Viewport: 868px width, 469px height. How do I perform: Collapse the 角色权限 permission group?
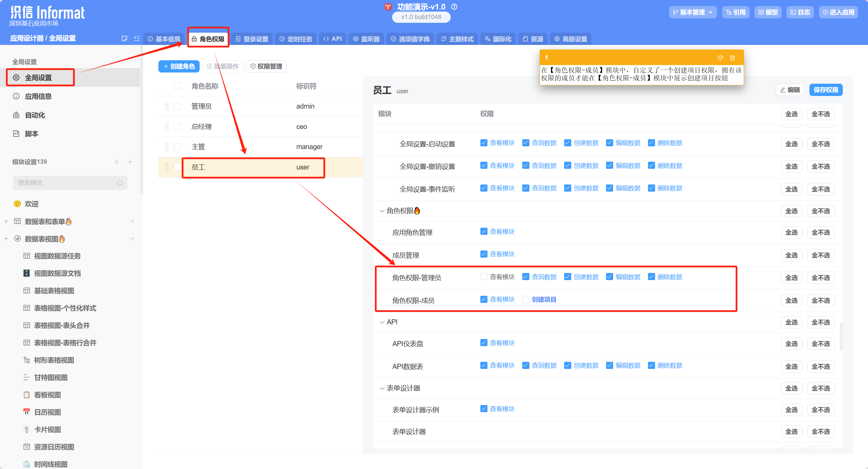(382, 211)
